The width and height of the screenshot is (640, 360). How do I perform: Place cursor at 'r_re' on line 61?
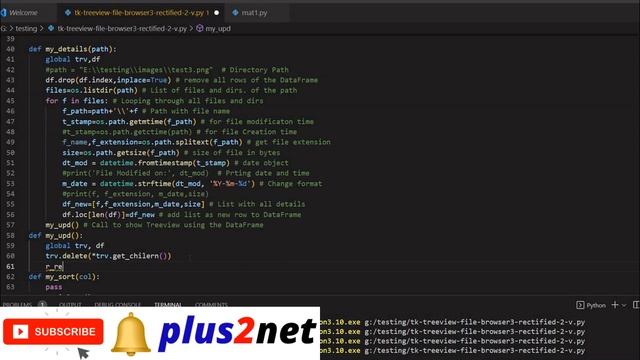tap(54, 267)
